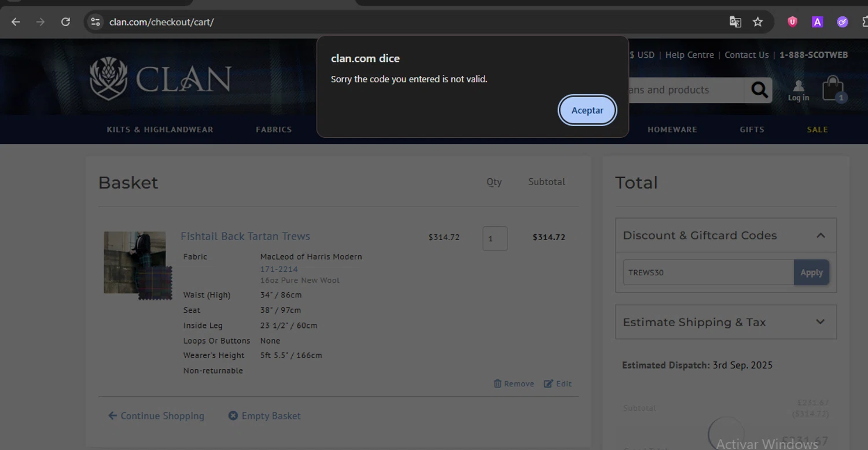This screenshot has width=868, height=450.
Task: Open the USD currency selector
Action: tap(642, 55)
